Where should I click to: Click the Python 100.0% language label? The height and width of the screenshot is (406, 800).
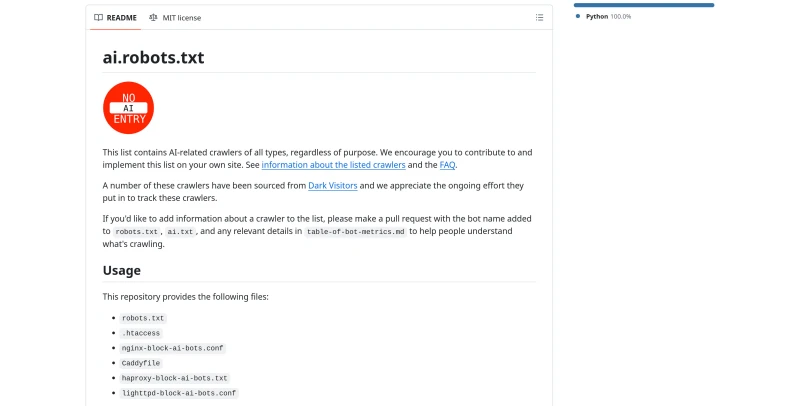coord(608,16)
